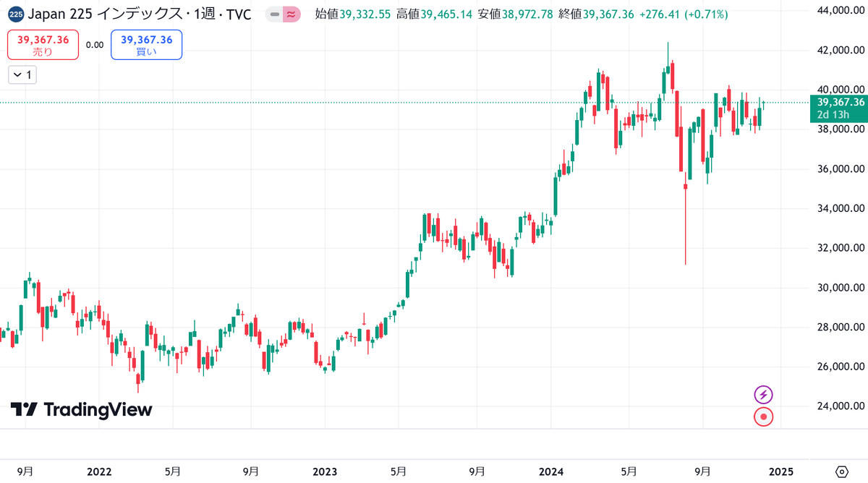
Task: Click the 36,000.00 price axis label
Action: 839,169
